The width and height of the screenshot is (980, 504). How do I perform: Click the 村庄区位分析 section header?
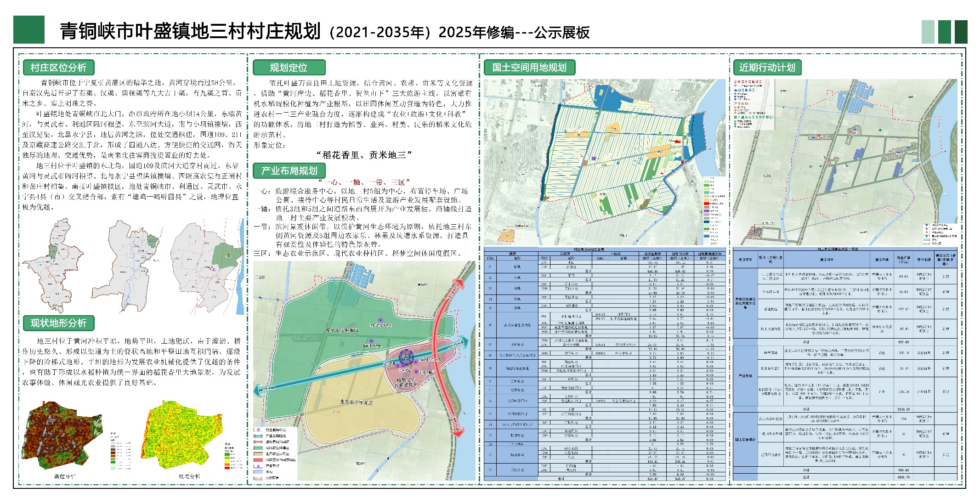click(58, 68)
